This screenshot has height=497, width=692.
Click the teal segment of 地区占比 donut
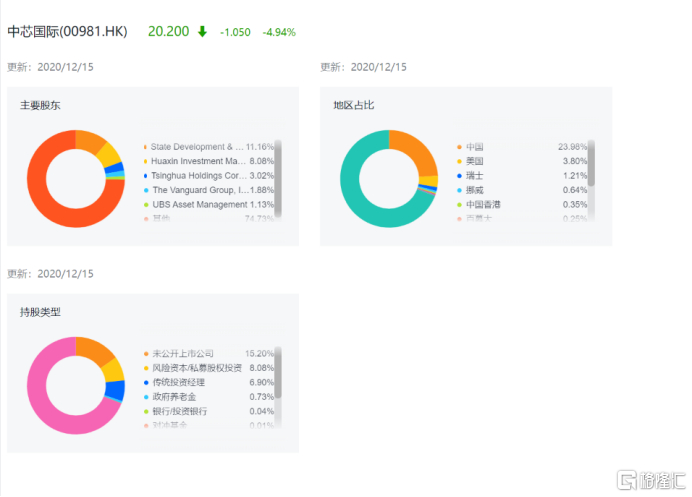pyautogui.click(x=357, y=199)
